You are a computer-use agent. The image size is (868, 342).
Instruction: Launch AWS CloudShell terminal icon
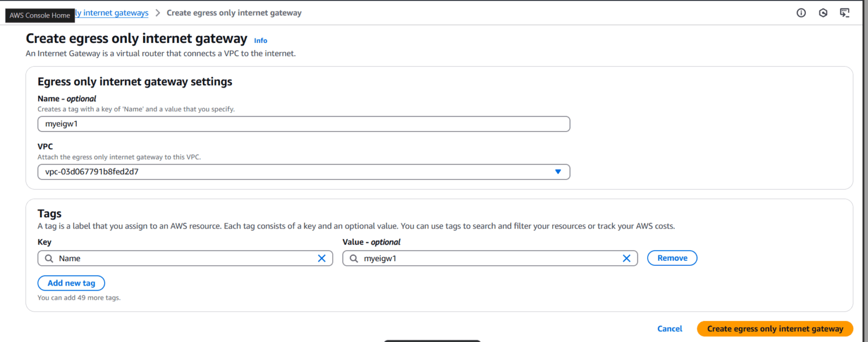coord(845,12)
